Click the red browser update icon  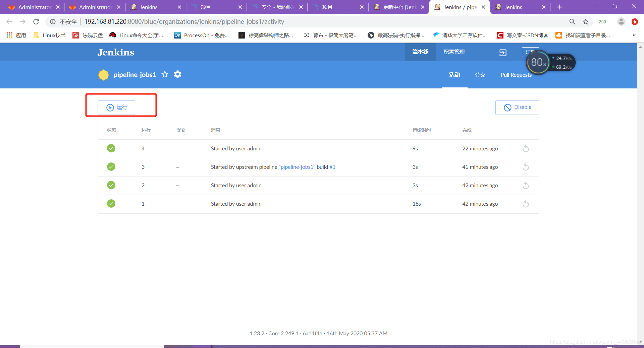pos(635,22)
